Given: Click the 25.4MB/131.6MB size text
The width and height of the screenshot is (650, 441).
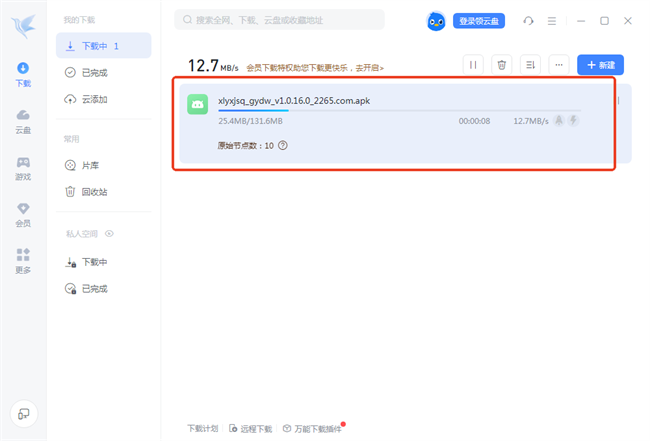Looking at the screenshot, I should tap(250, 121).
